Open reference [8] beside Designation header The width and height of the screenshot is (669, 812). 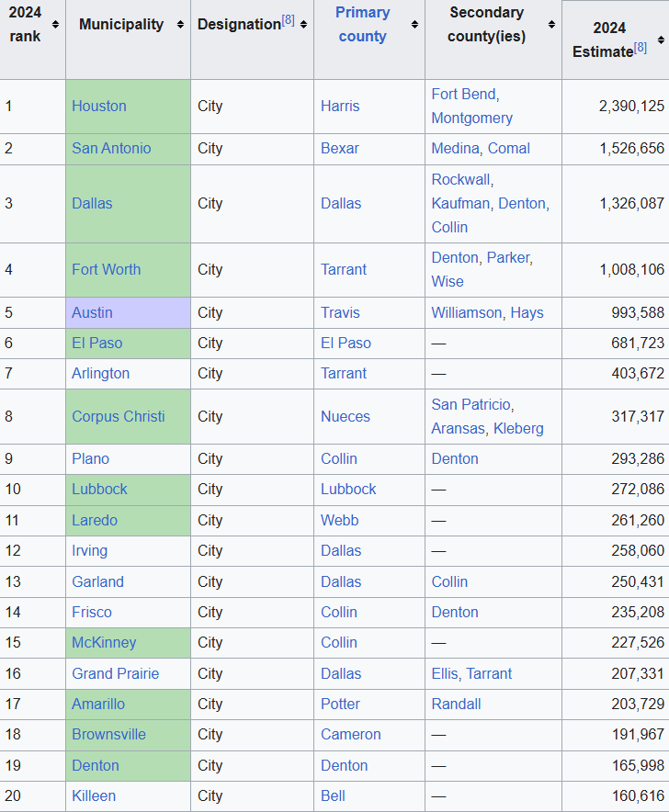[289, 21]
